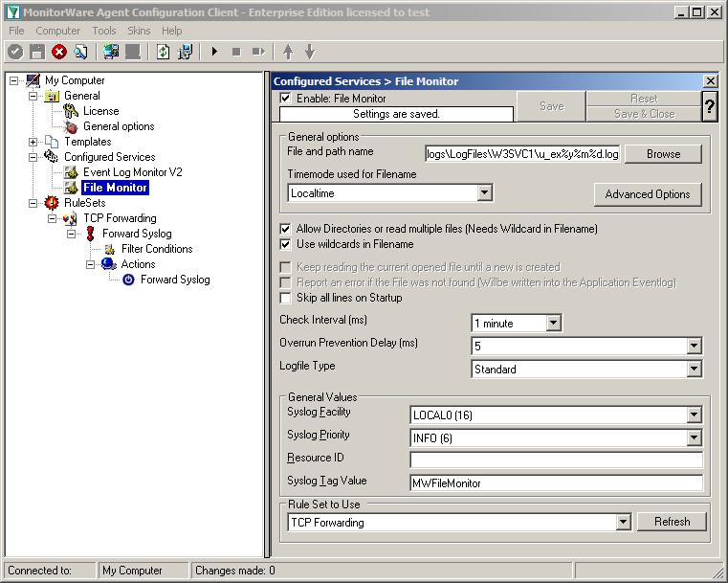The width and height of the screenshot is (728, 583).
Task: Open the Skins menu
Action: pyautogui.click(x=139, y=31)
